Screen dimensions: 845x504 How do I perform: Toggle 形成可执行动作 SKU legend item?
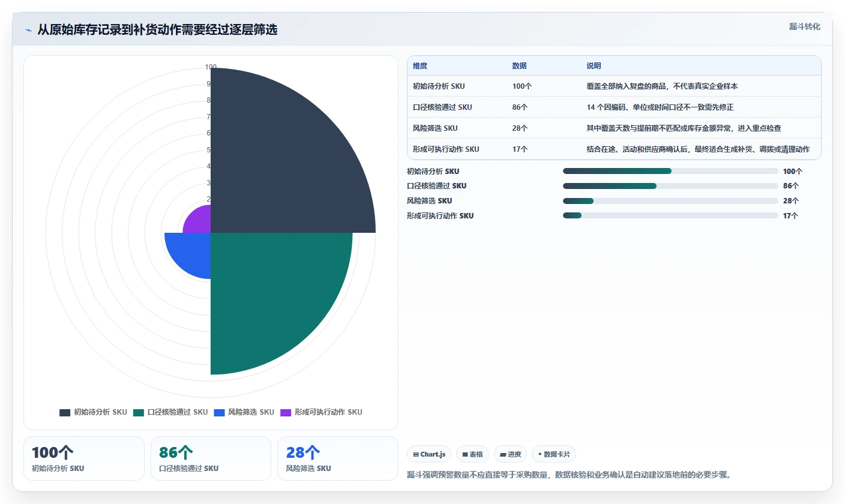coord(321,412)
